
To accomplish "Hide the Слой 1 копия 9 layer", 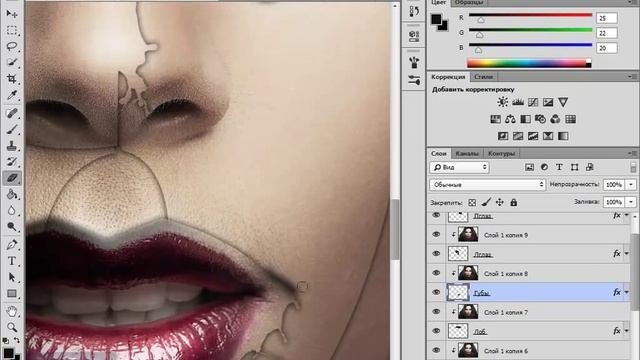I will (x=436, y=234).
